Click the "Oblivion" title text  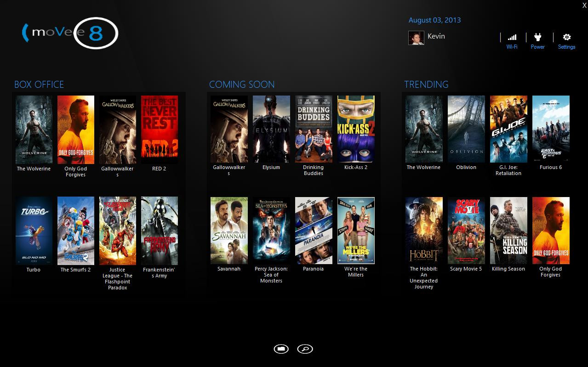point(466,167)
